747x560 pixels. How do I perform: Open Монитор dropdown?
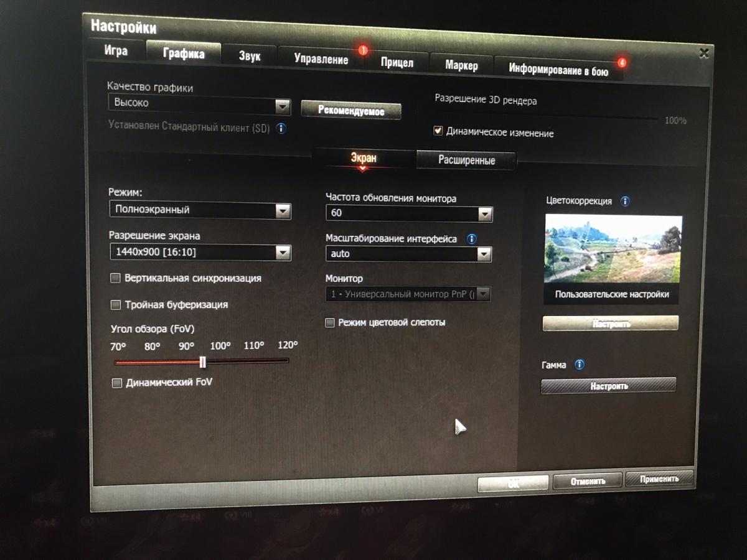408,294
